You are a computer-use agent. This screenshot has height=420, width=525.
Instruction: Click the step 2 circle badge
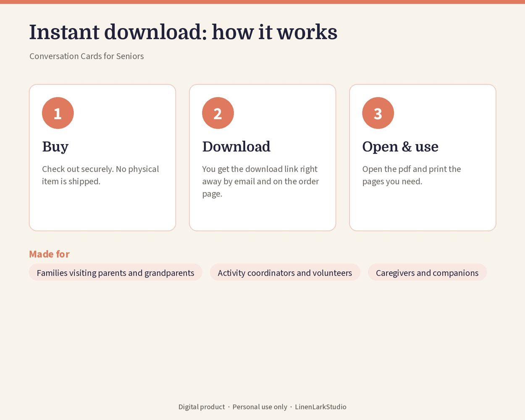point(218,113)
